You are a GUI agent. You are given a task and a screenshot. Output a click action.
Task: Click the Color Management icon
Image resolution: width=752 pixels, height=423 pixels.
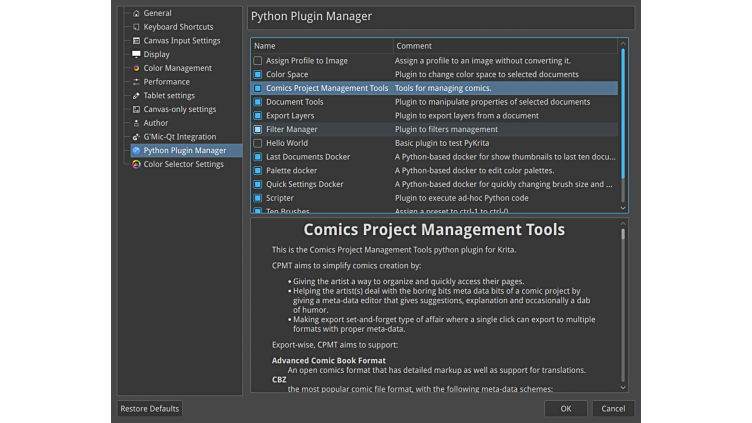click(136, 68)
